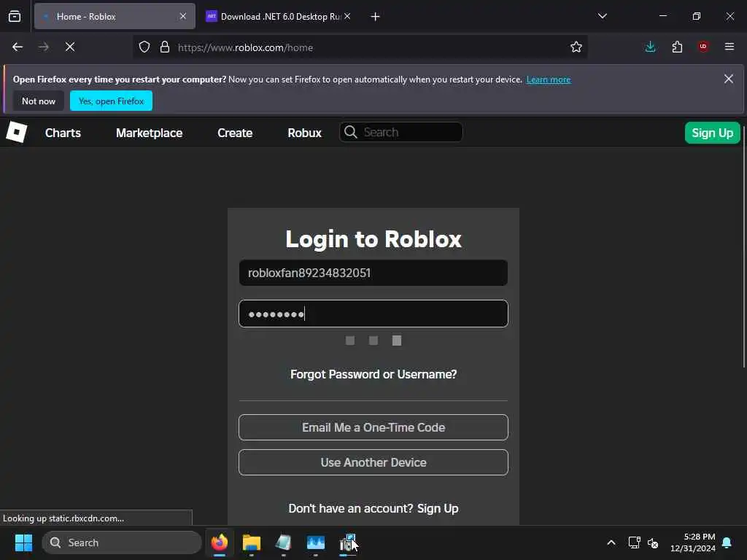Close the Download .NET 6.0 tab
The width and height of the screenshot is (747, 560).
click(347, 16)
